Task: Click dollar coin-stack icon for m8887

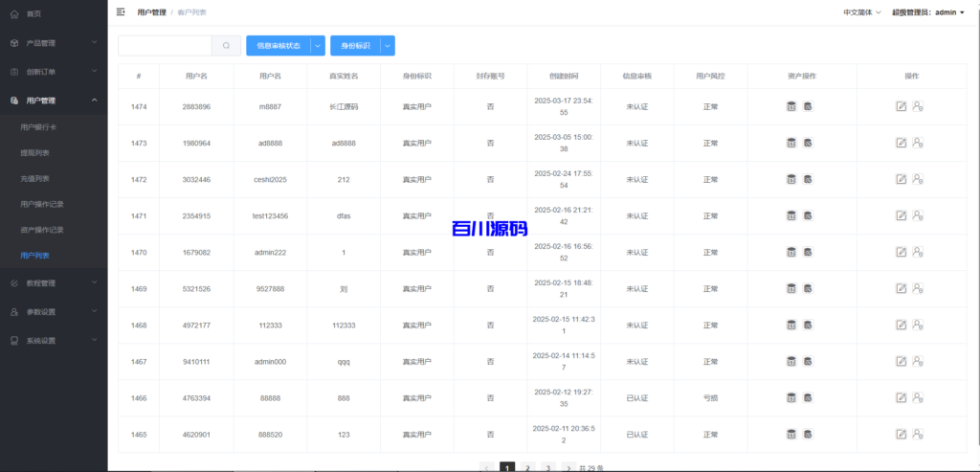Action: point(791,106)
